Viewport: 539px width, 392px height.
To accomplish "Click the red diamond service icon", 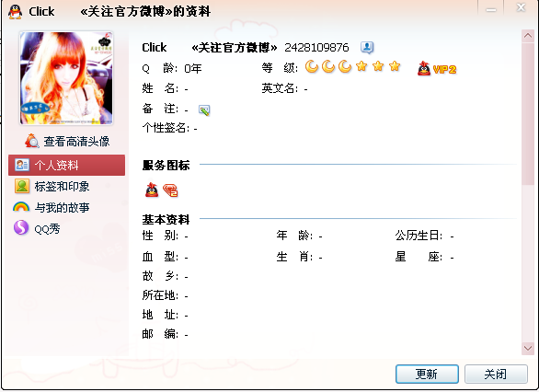I will coord(170,190).
